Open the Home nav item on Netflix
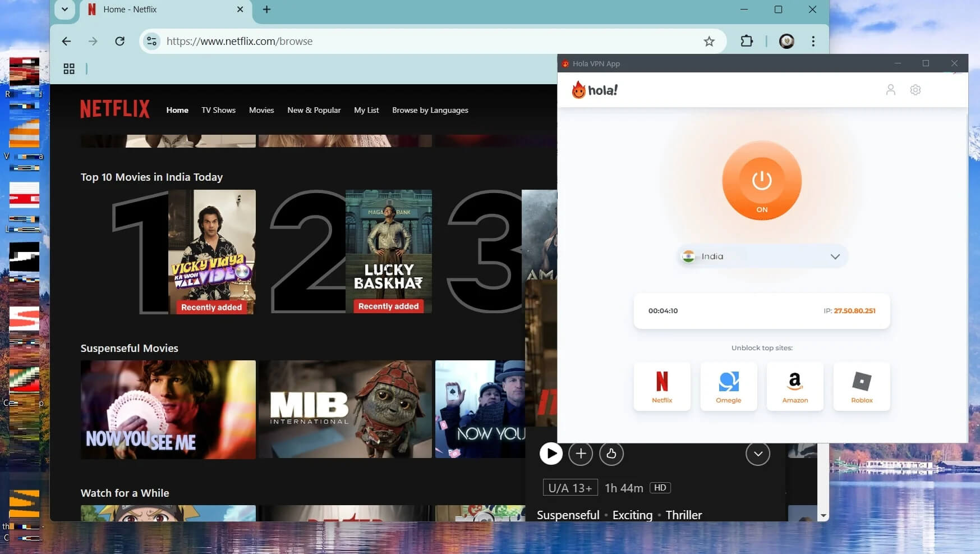Screen dimensions: 980x554 tap(177, 110)
